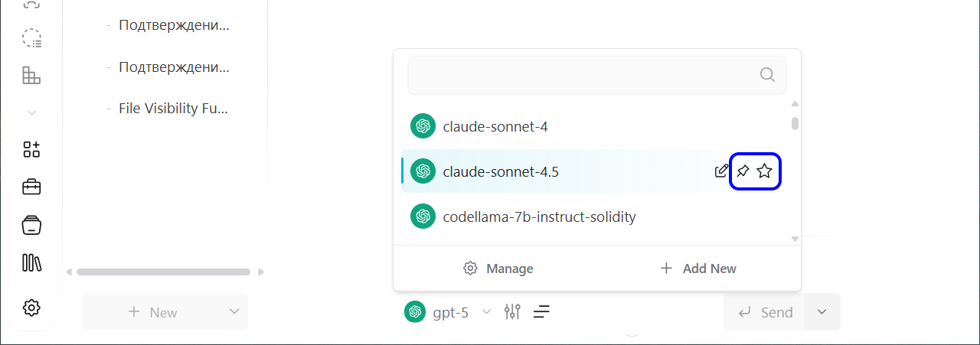Select claude-sonnet-4 from the model list

click(495, 126)
